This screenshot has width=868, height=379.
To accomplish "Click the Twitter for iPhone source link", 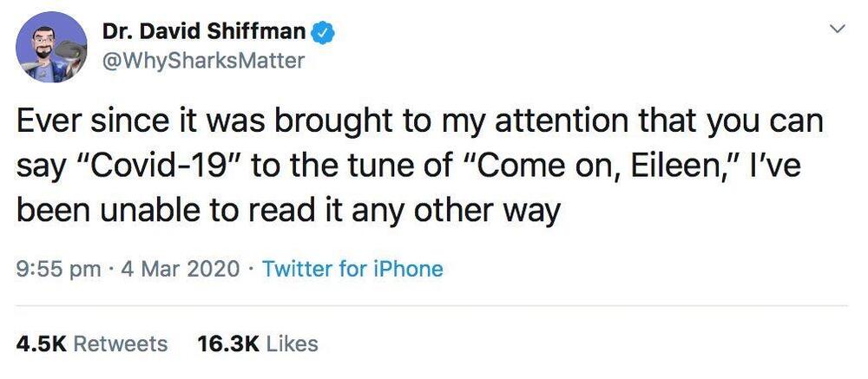I will (x=352, y=269).
